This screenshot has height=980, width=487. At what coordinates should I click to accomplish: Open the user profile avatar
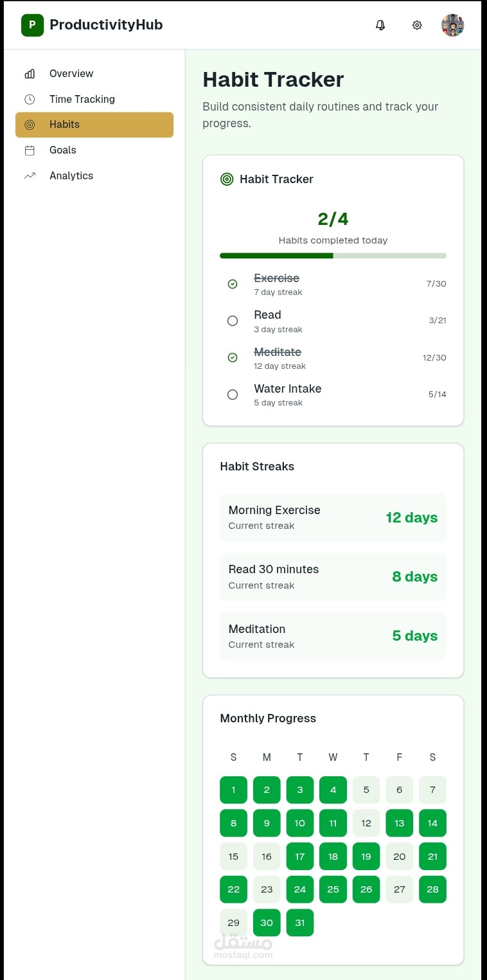point(452,25)
